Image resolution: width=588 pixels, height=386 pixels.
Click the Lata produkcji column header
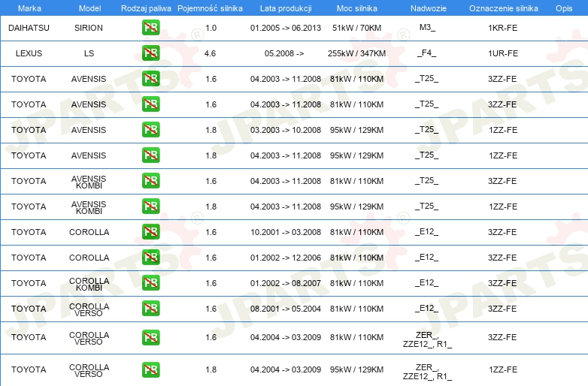click(x=286, y=8)
